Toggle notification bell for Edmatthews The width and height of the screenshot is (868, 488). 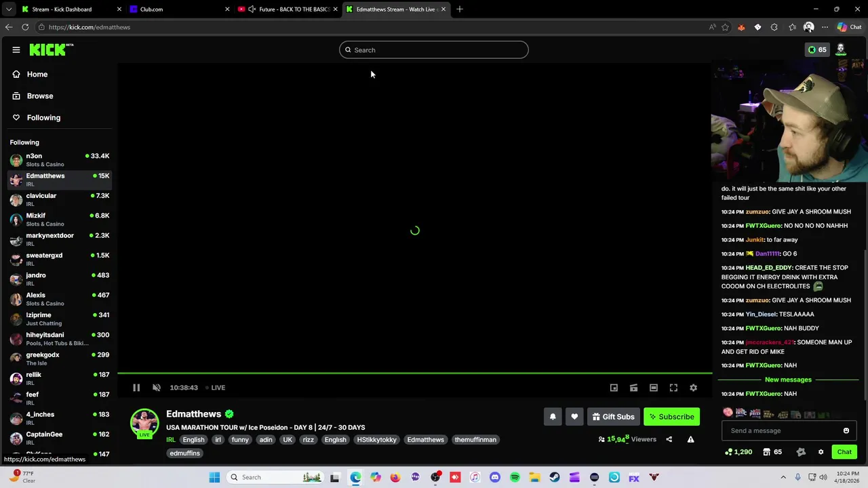click(x=553, y=417)
